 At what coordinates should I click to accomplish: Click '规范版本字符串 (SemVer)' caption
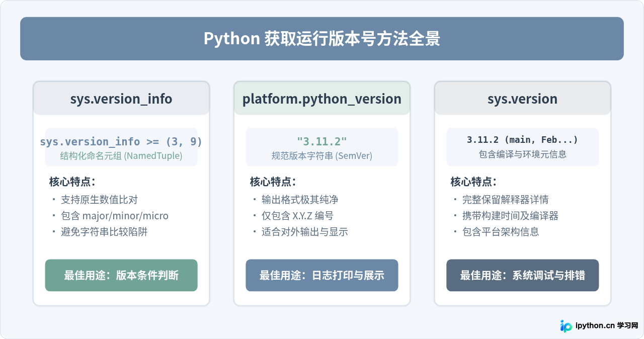tap(322, 156)
